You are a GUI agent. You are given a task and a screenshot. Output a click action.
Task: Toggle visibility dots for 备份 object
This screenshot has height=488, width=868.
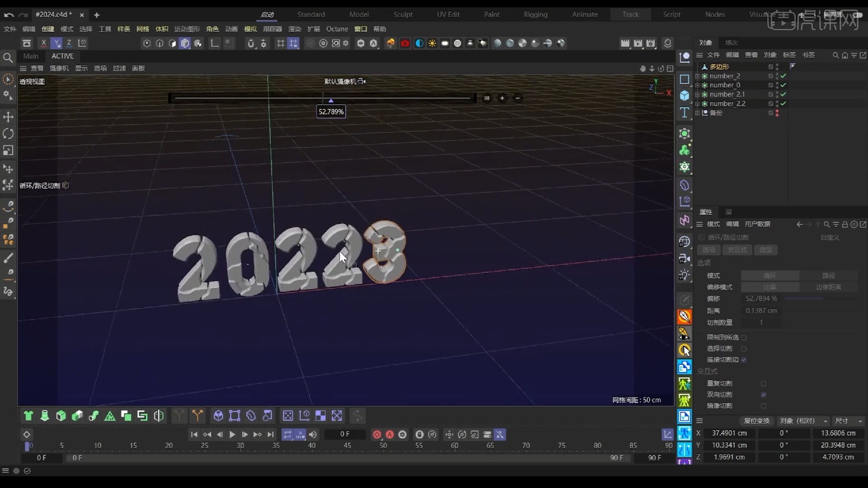(777, 113)
